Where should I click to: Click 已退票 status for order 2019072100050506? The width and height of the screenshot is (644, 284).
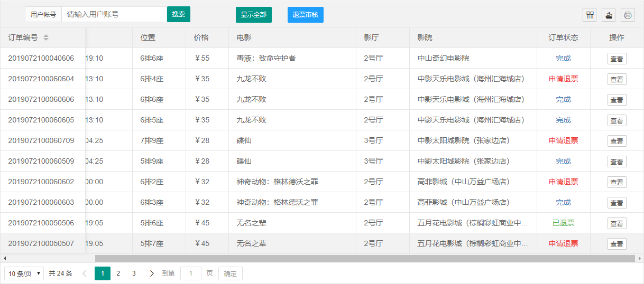point(563,223)
